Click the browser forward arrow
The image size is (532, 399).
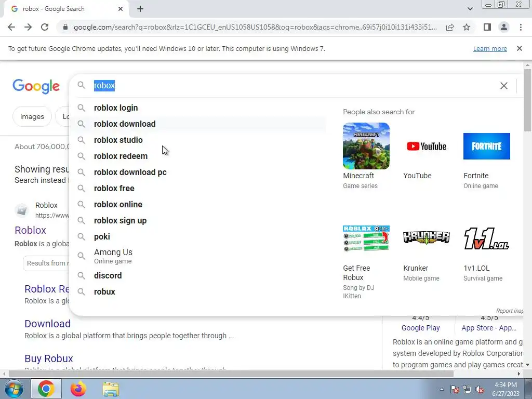click(x=28, y=27)
